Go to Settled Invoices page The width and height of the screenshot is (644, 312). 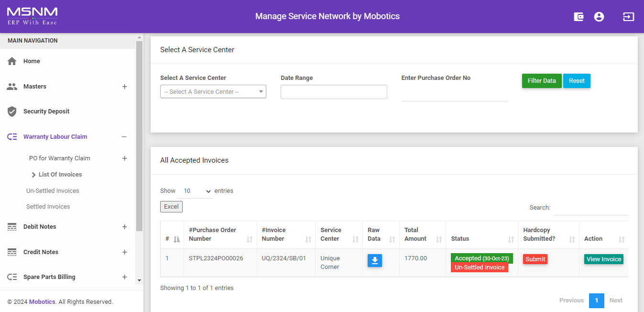[x=48, y=207]
